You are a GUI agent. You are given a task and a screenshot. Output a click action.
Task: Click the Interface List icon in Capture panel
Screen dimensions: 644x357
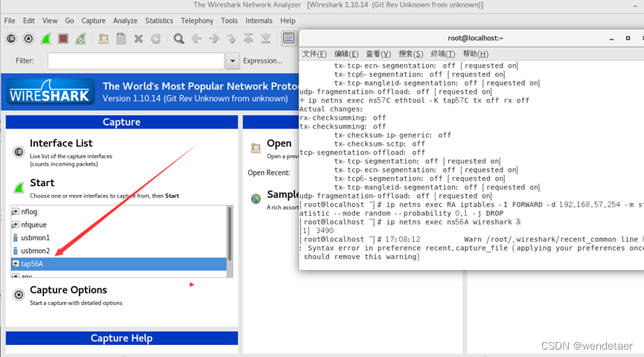[x=19, y=152]
